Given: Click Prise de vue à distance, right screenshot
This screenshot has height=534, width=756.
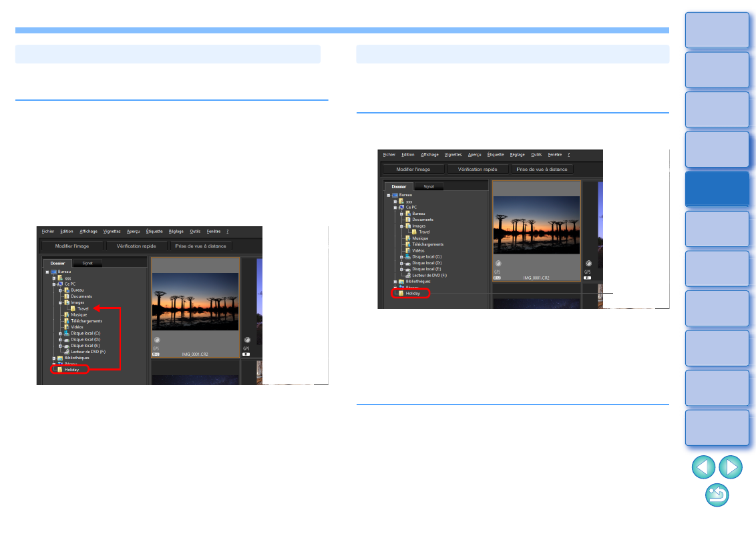Looking at the screenshot, I should pos(542,169).
